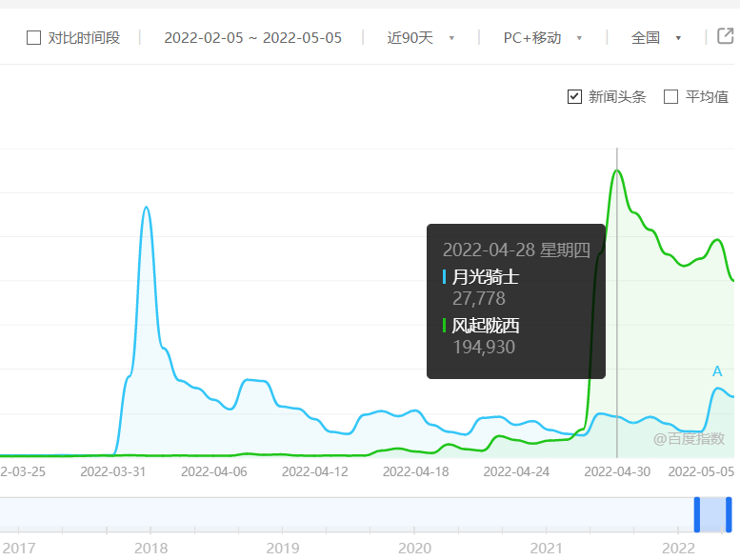Open the 近90天 period dropdown

pos(421,38)
